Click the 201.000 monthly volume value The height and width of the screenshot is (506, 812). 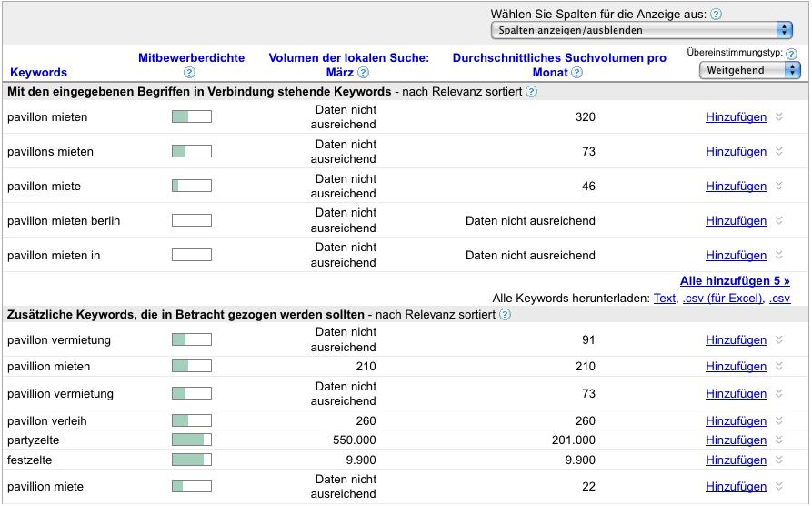[573, 440]
